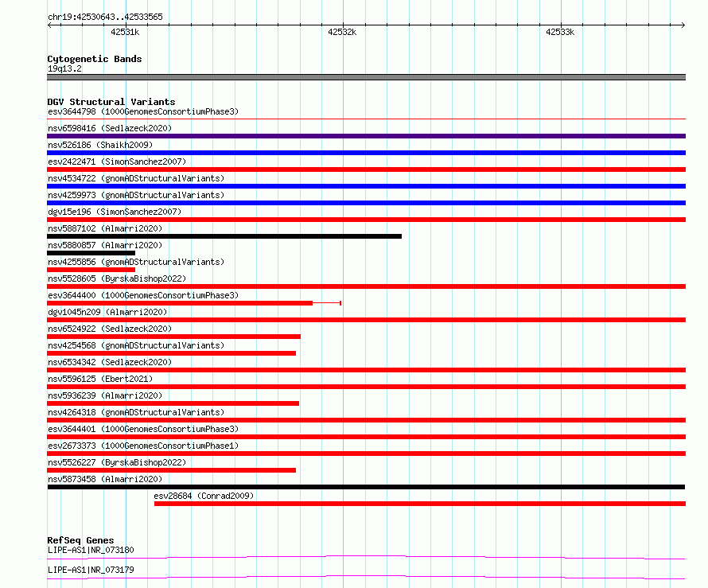This screenshot has width=708, height=588.
Task: Open LIPE-AS1|NR_073180 gene label
Action: 91,550
